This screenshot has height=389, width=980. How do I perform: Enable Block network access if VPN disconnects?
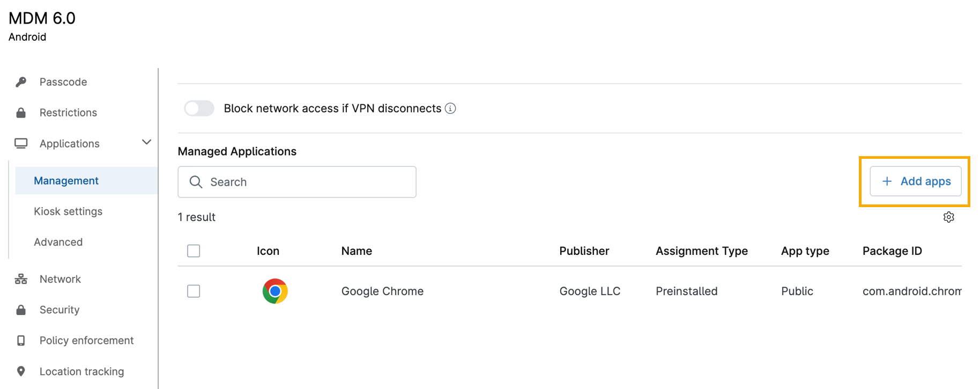coord(199,108)
